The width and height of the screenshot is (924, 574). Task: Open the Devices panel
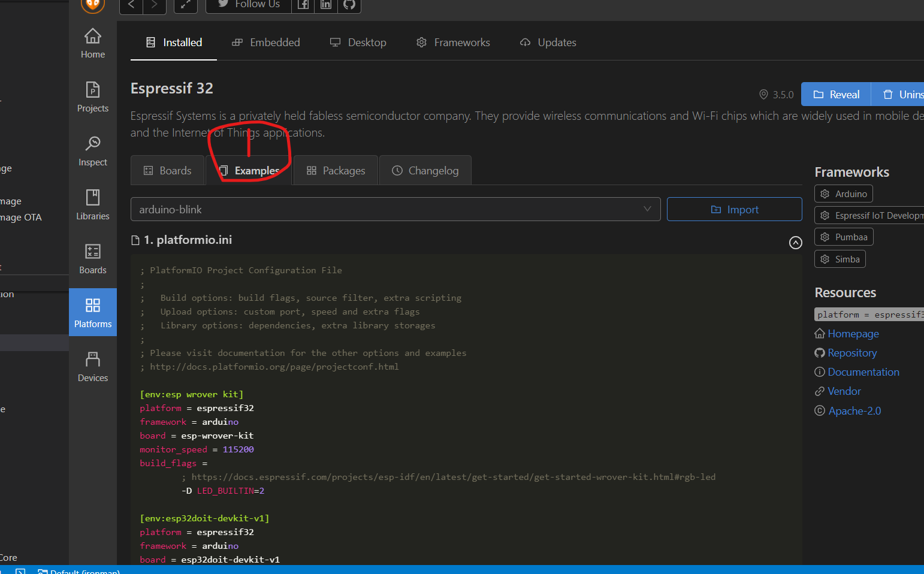[92, 366]
